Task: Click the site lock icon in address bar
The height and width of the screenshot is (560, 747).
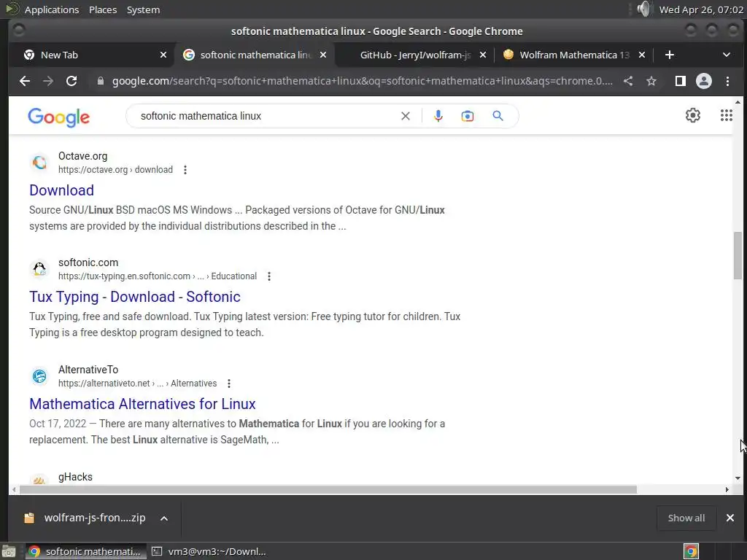Action: (x=100, y=81)
